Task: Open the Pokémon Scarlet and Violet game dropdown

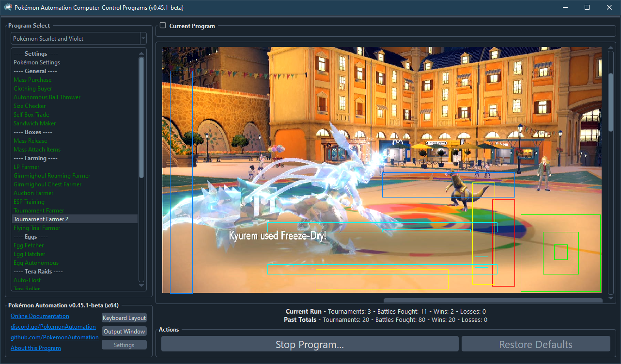Action: [x=78, y=39]
